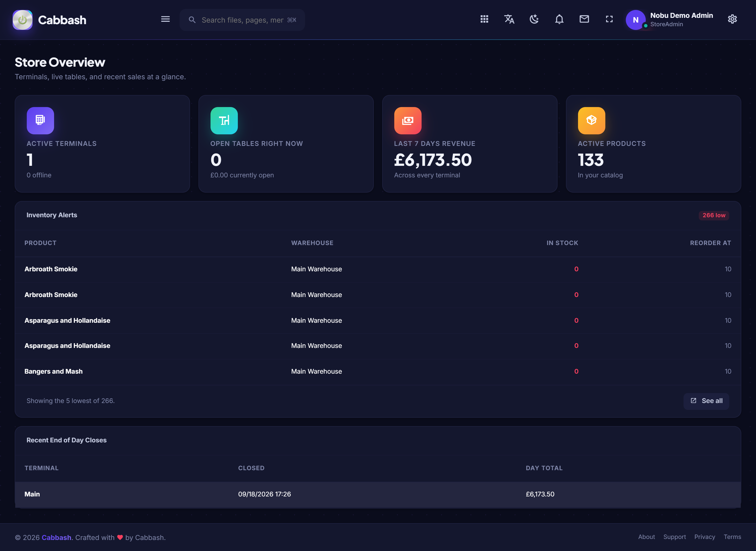Click the £6,173.50 revenue figure in card
This screenshot has height=551, width=756.
433,160
